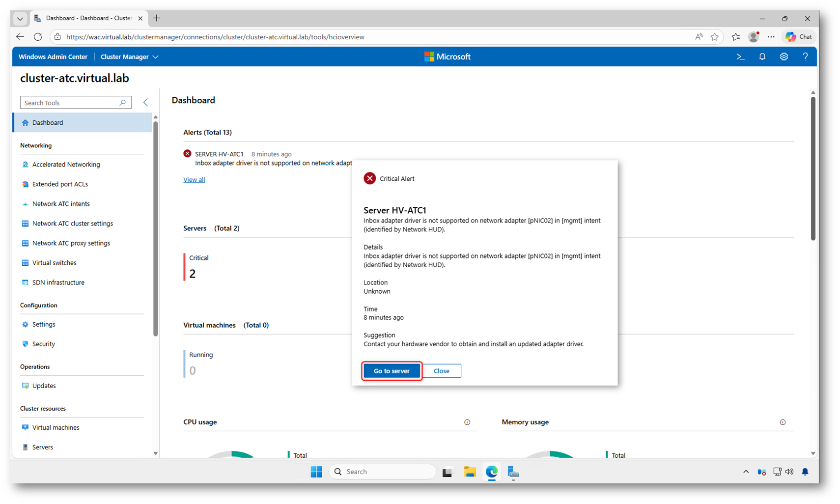The image size is (840, 504).
Task: Open Network ATC intents tool
Action: (x=61, y=204)
